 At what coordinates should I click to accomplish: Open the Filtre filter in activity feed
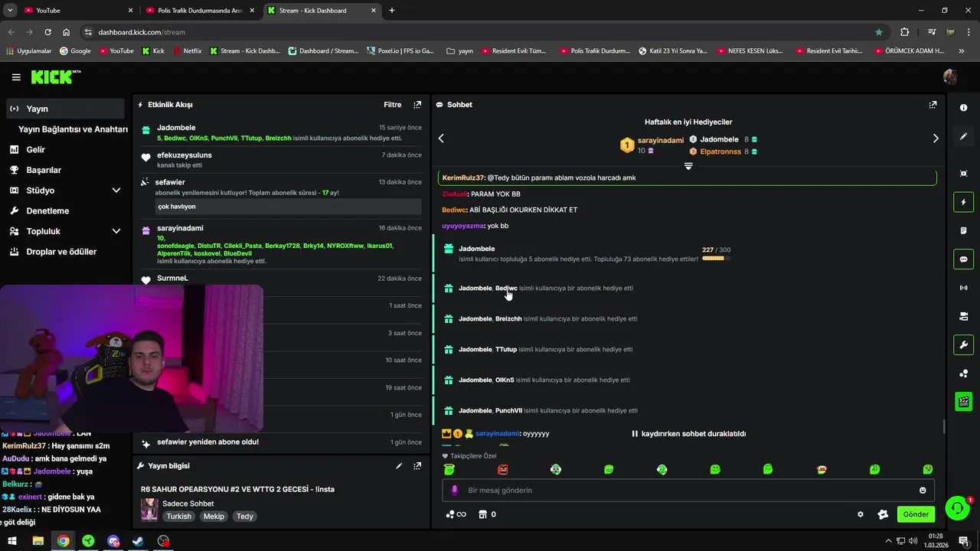(x=392, y=105)
